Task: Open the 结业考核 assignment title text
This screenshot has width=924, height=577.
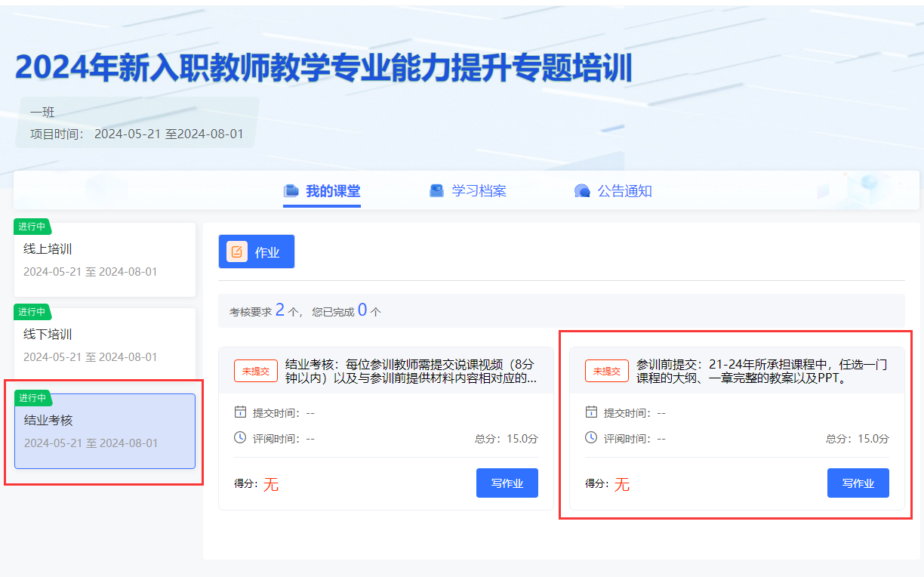Action: pos(411,371)
